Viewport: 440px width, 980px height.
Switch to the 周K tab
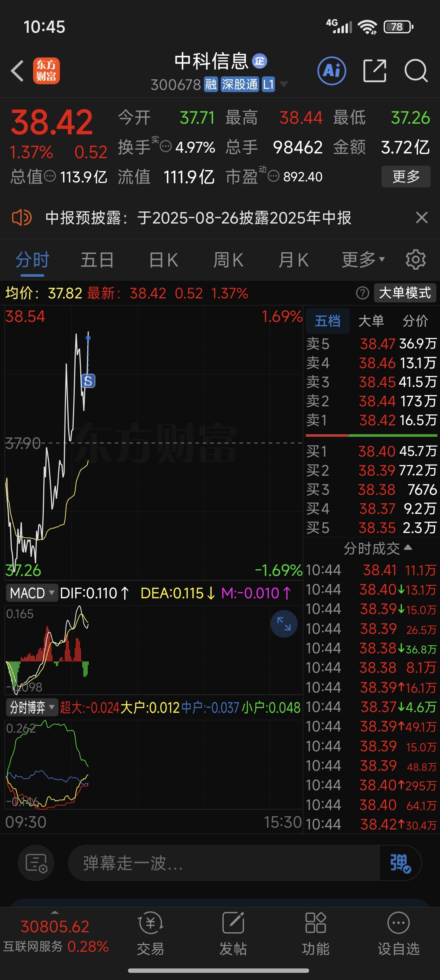(x=228, y=260)
